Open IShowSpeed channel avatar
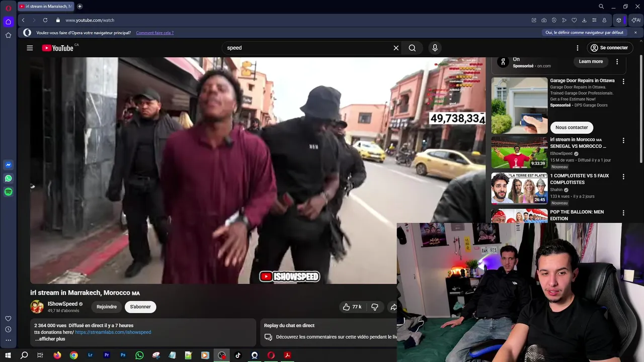 [x=37, y=307]
